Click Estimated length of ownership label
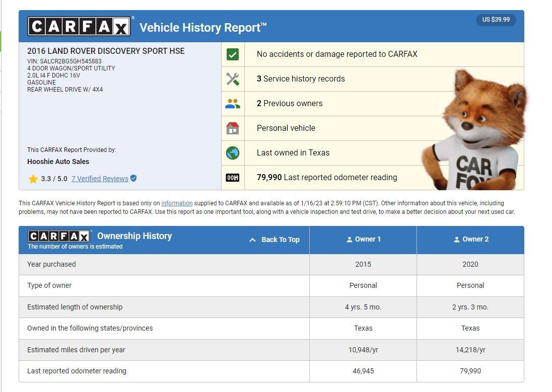The width and height of the screenshot is (552, 392). click(x=75, y=307)
